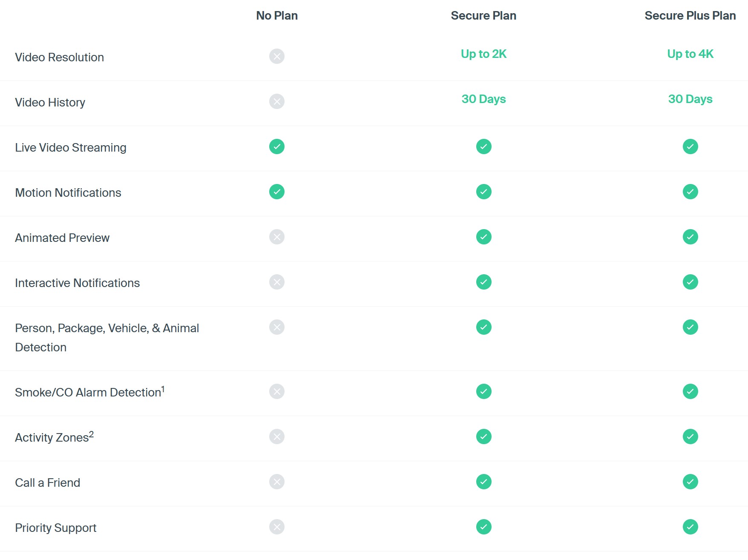Click the Person, Package, Vehicle detection checkmark under Secure Plus
Image resolution: width=748 pixels, height=560 pixels.
(x=690, y=327)
